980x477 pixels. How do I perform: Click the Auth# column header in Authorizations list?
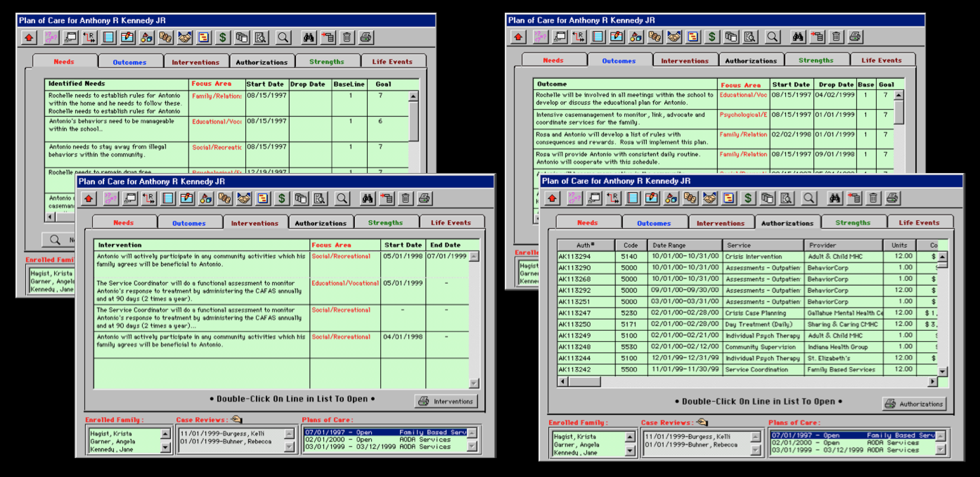click(586, 245)
